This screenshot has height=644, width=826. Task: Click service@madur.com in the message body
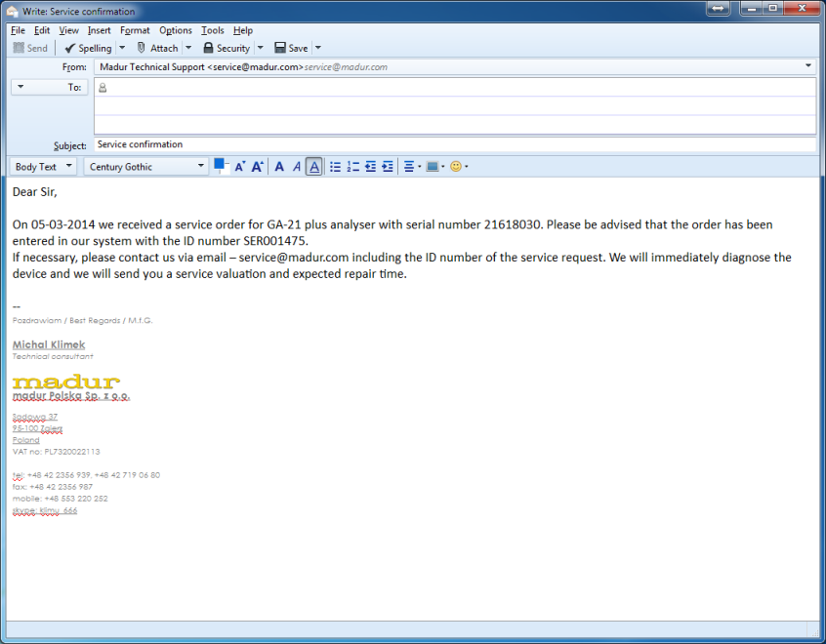pyautogui.click(x=294, y=258)
